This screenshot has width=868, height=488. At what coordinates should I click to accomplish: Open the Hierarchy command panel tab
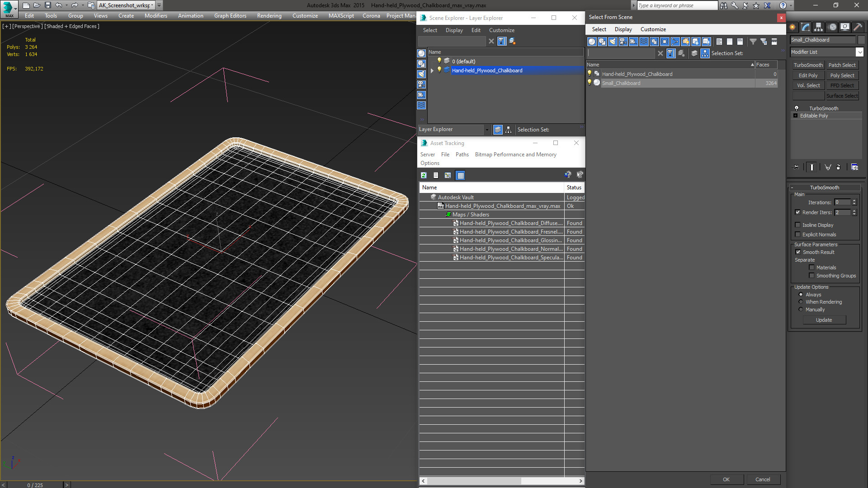tap(819, 27)
